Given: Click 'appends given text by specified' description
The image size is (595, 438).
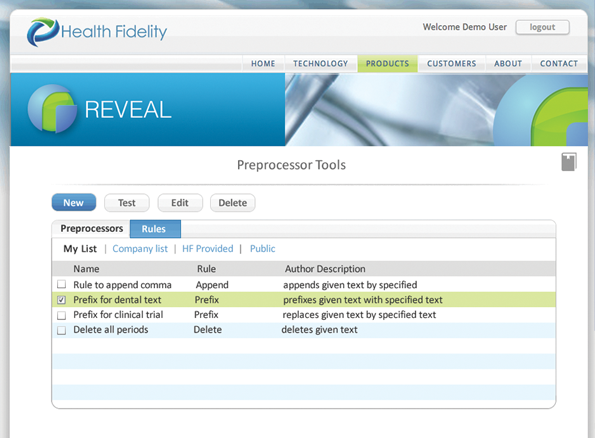Looking at the screenshot, I should [350, 285].
